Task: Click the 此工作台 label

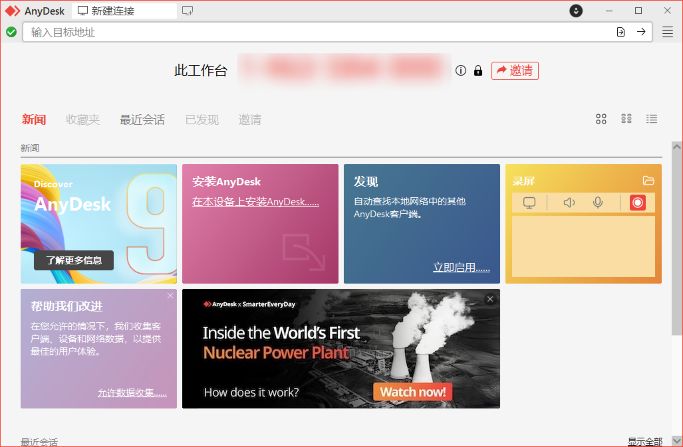Action: point(201,71)
